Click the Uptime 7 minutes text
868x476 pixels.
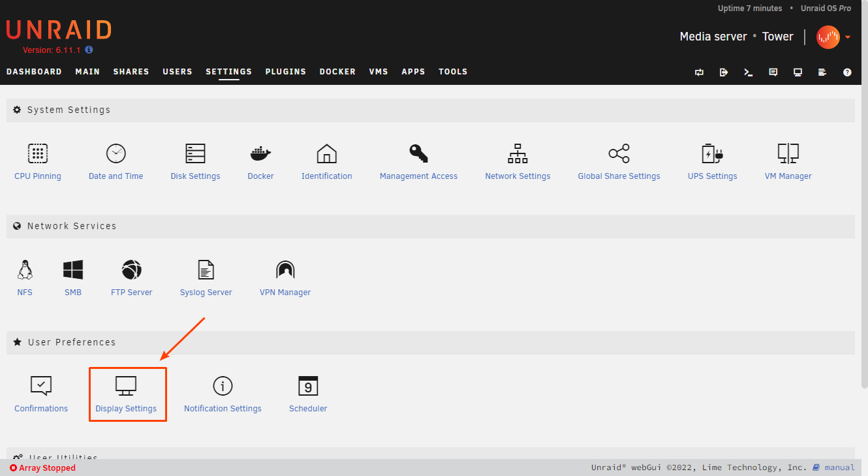[750, 8]
